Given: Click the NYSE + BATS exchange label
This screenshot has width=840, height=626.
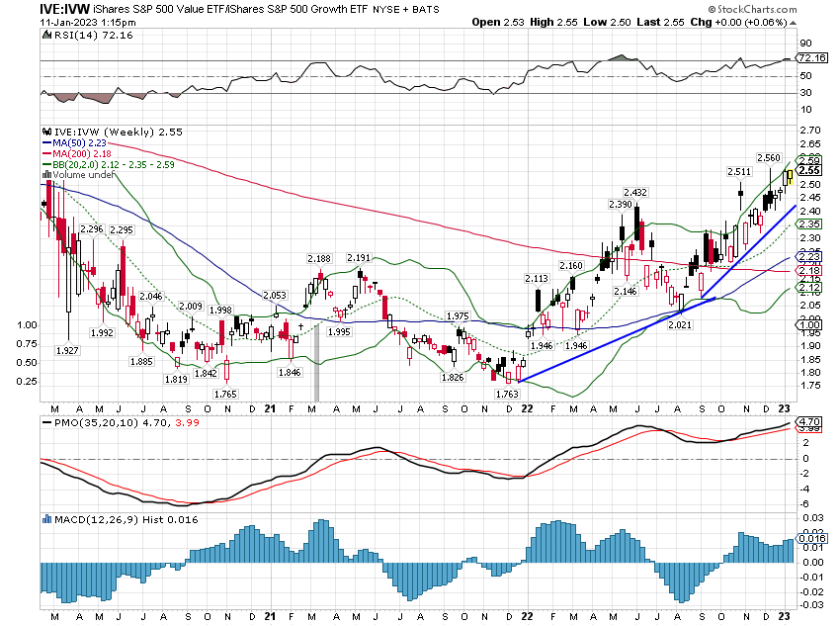Looking at the screenshot, I should pyautogui.click(x=405, y=9).
